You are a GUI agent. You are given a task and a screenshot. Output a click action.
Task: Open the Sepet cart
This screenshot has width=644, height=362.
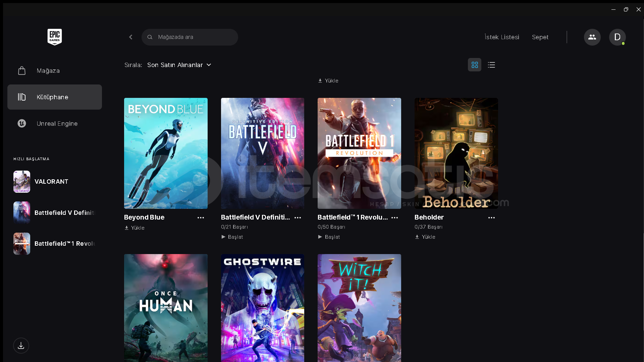point(540,37)
